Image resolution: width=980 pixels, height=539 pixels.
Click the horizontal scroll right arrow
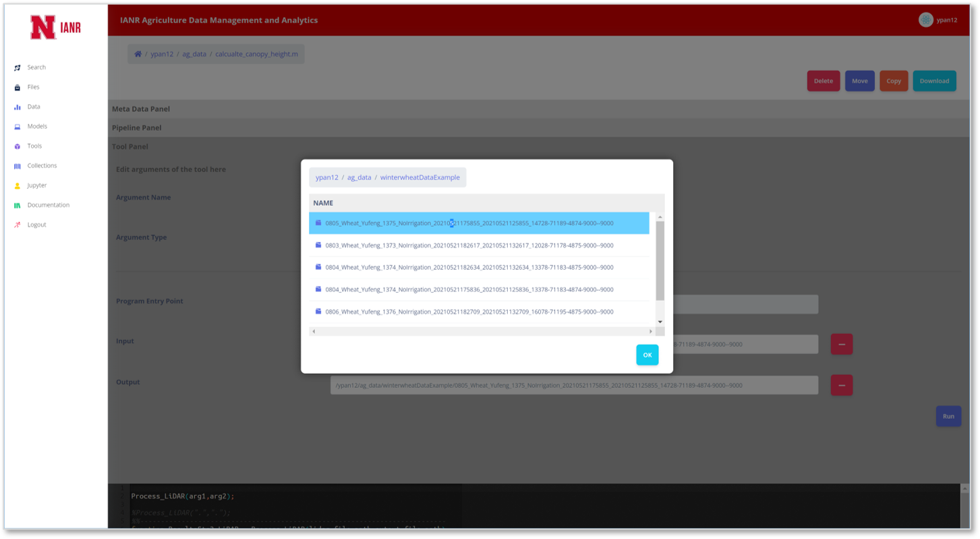(x=650, y=331)
